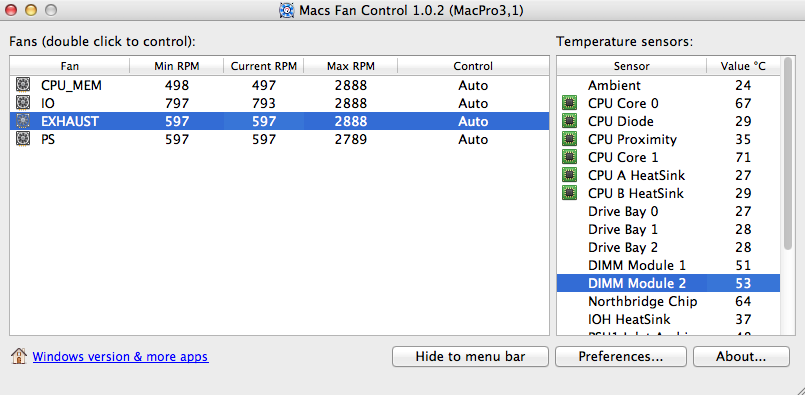Viewport: 805px width, 395px height.
Task: Click the CPU_MEM fan icon
Action: 23,85
